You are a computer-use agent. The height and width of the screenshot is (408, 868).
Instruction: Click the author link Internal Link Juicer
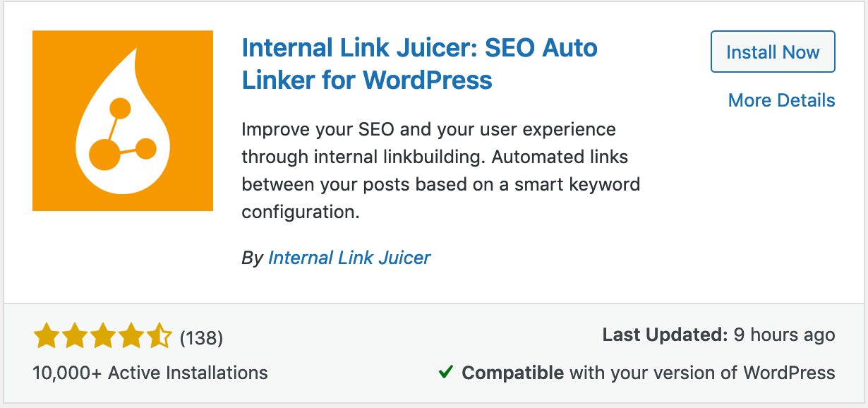[x=349, y=258]
